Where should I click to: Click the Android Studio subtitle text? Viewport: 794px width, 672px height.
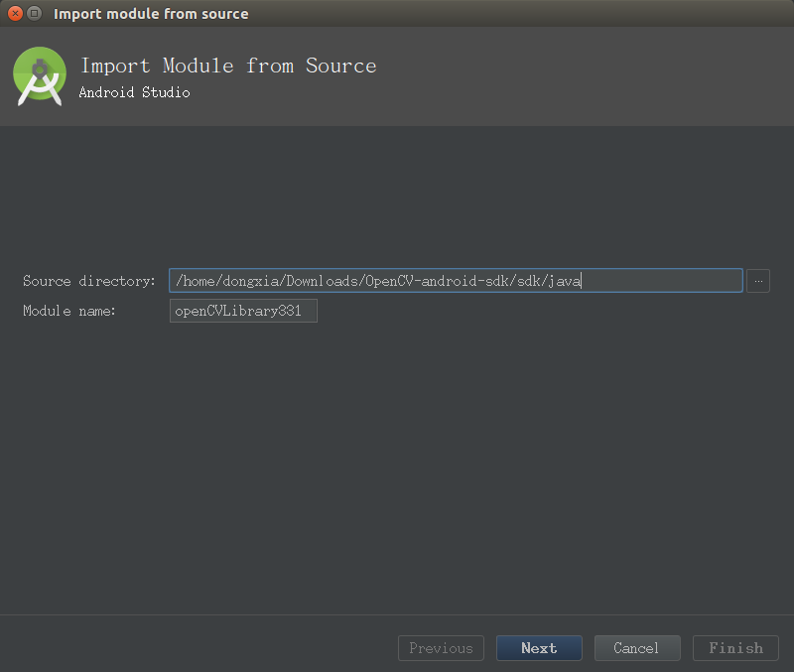[x=134, y=92]
